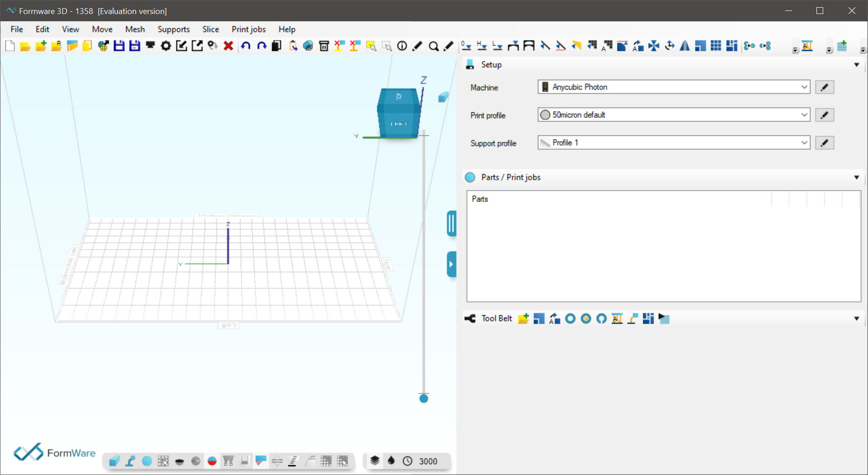Toggle the stacked layers button near the timer

coord(375,461)
